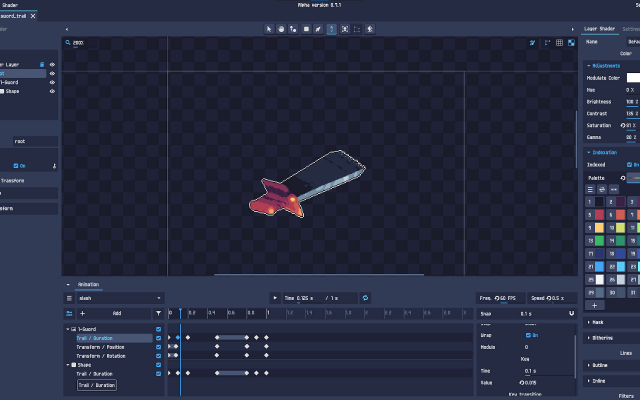The height and width of the screenshot is (400, 640).
Task: Switch to the Settings tab
Action: tap(631, 29)
